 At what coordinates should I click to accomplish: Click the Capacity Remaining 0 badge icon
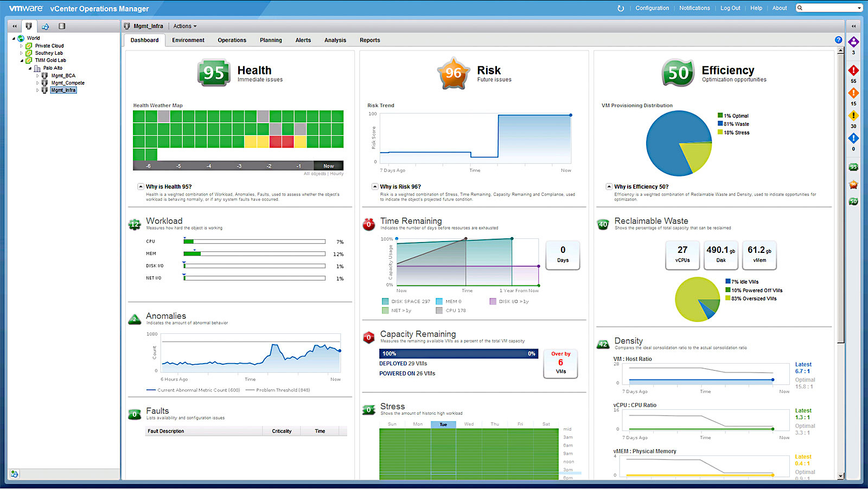pos(369,338)
